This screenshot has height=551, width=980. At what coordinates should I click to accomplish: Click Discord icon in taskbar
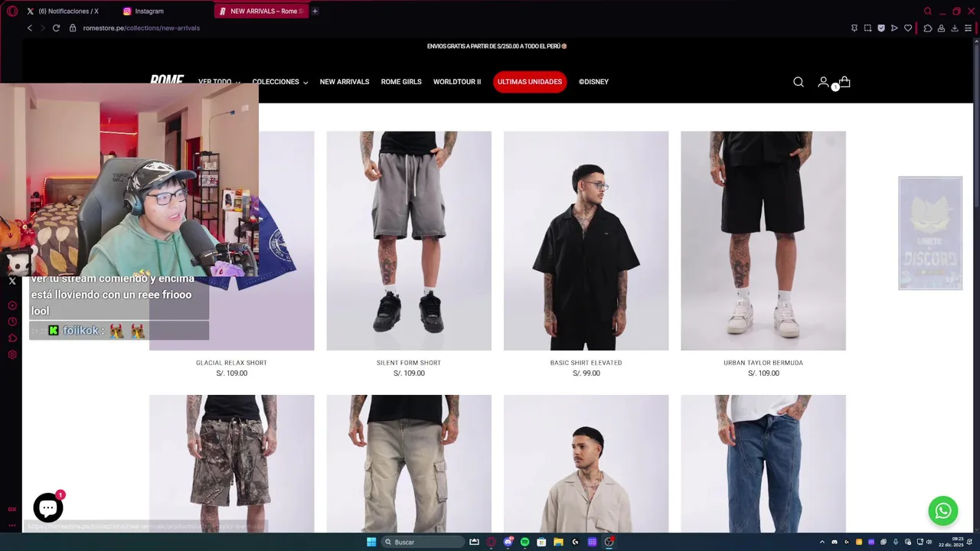[508, 542]
